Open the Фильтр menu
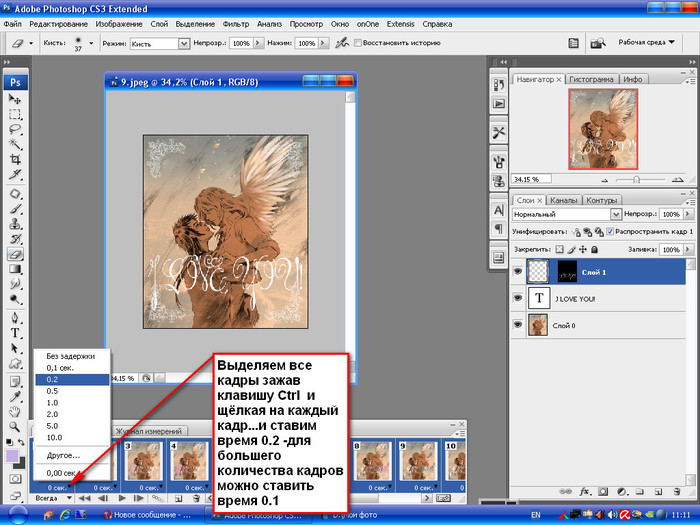 236,24
